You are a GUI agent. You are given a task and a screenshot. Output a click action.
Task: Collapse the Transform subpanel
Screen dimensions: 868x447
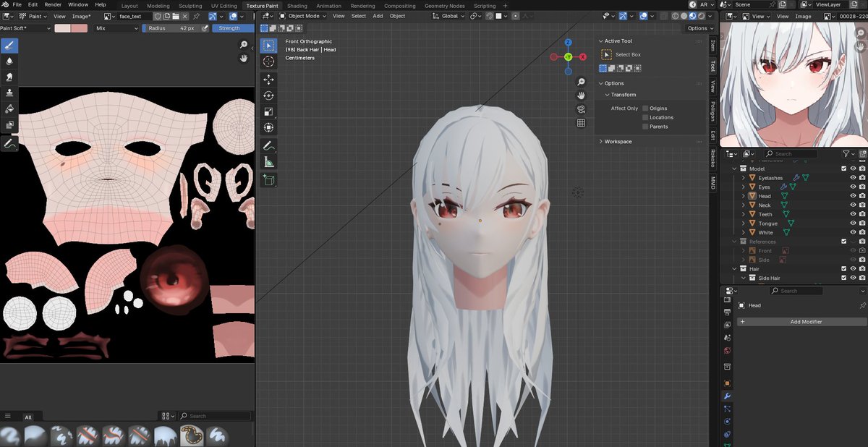tap(623, 95)
